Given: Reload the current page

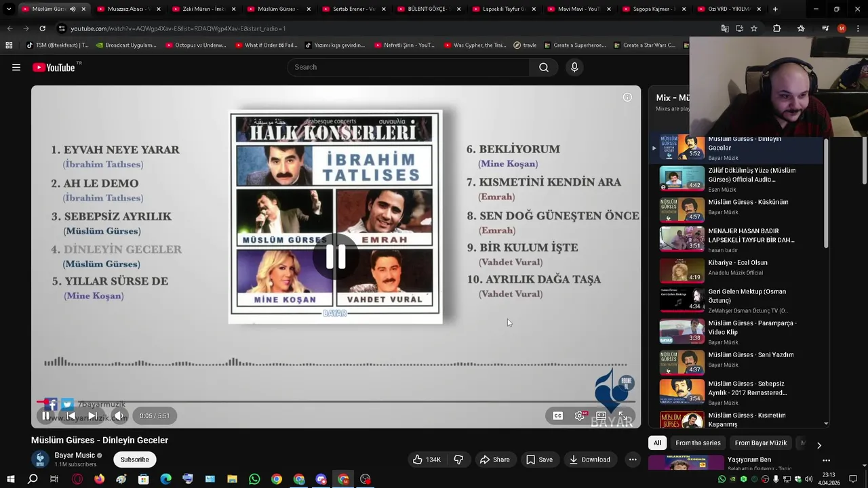Looking at the screenshot, I should point(42,28).
